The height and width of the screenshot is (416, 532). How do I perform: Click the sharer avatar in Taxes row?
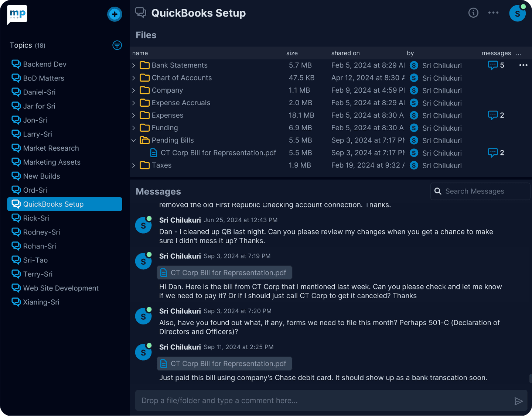(x=414, y=165)
